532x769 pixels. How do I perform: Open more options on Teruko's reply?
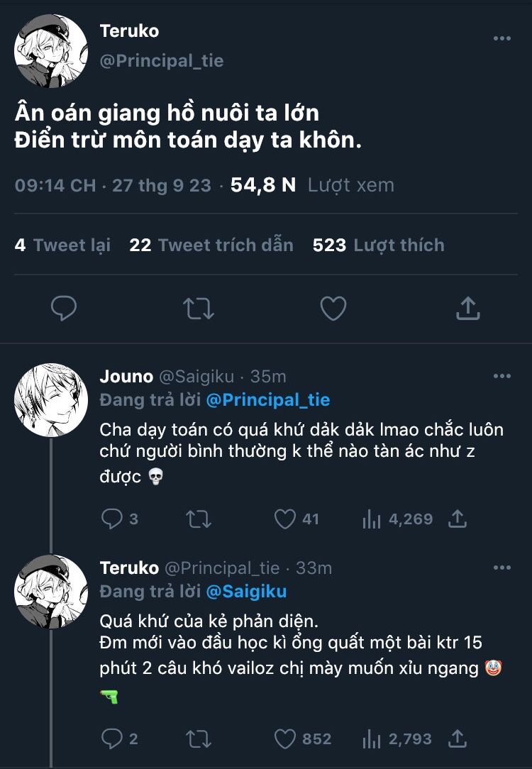(501, 568)
